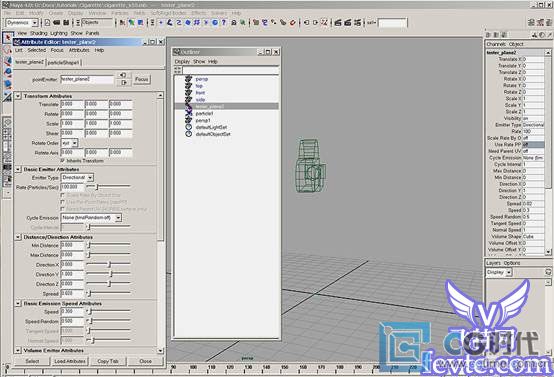Click the Focus button in Attribute Editor

[x=141, y=79]
